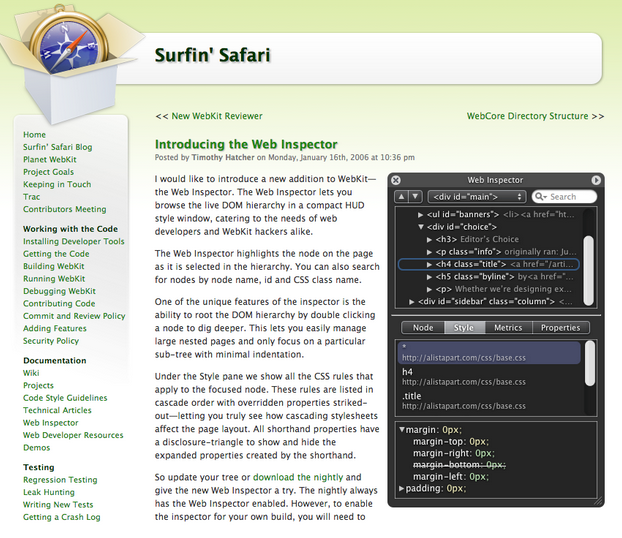Select the * rule from base.css

tap(489, 353)
